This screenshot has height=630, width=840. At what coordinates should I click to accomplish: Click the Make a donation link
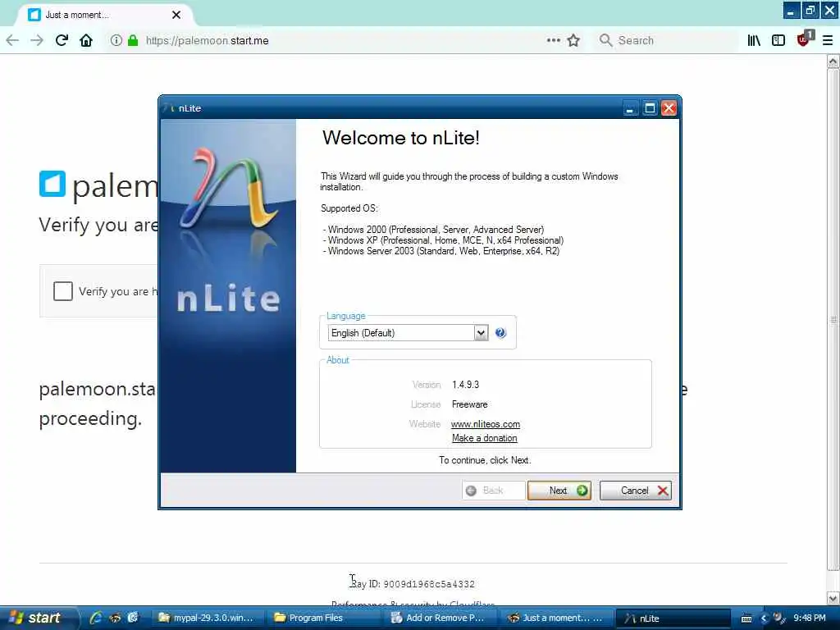coord(484,438)
